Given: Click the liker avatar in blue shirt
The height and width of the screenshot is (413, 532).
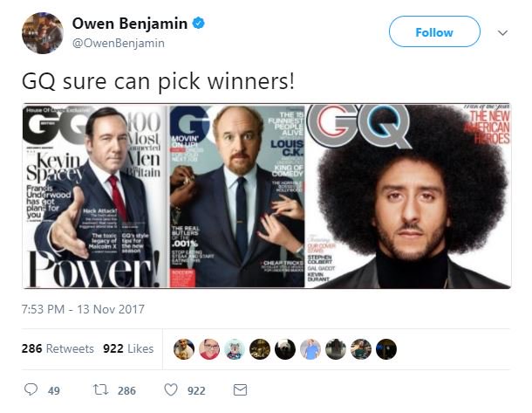Looking at the screenshot, I should 310,349.
